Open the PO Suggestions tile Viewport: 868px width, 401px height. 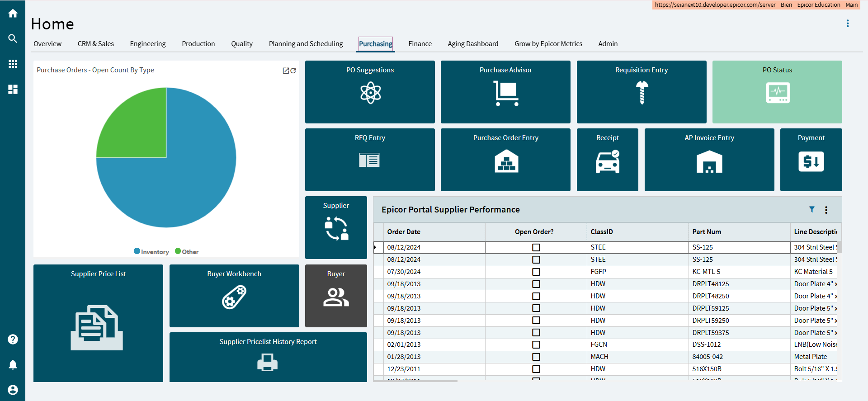pos(370,92)
